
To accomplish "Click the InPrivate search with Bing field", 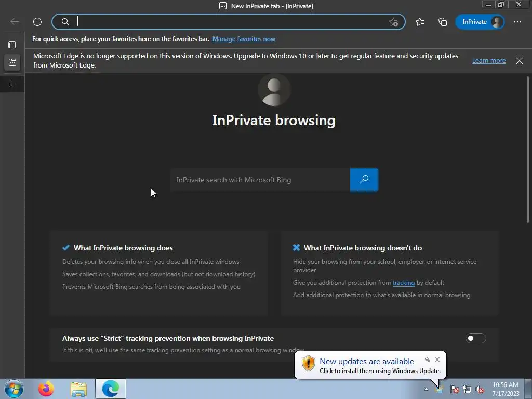I will coord(260,180).
